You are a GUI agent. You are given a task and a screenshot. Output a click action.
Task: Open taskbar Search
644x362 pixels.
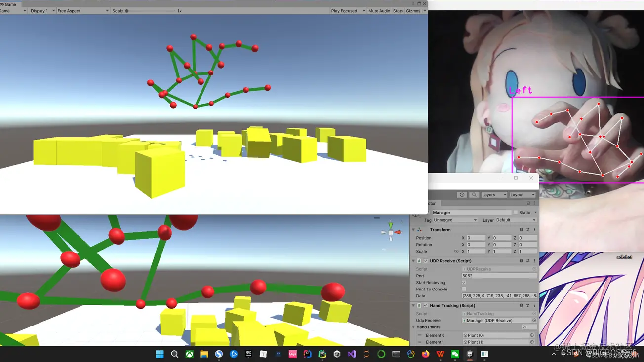[174, 354]
